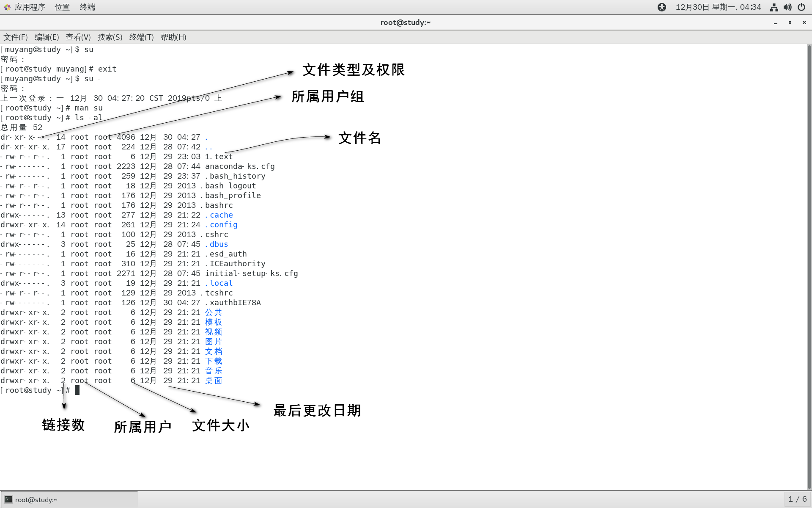
Task: Click the file size value 2223
Action: point(126,166)
